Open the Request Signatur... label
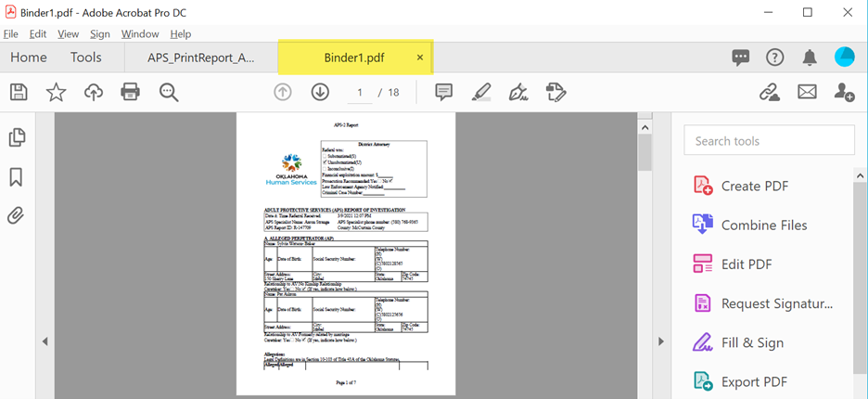868x399 pixels. pyautogui.click(x=777, y=303)
